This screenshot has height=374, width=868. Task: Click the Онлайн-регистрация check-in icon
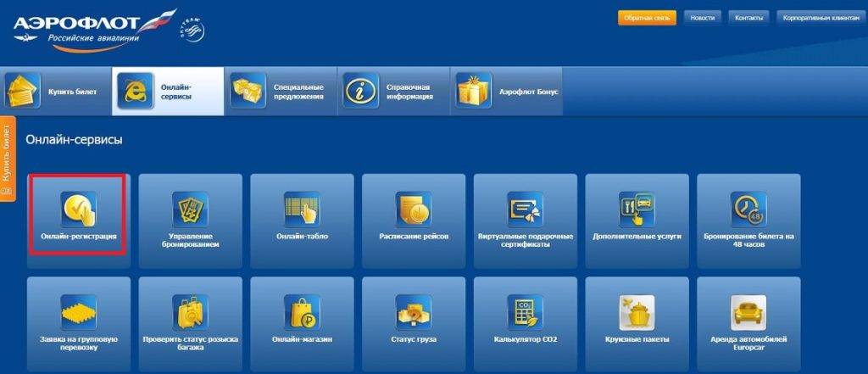(x=78, y=208)
